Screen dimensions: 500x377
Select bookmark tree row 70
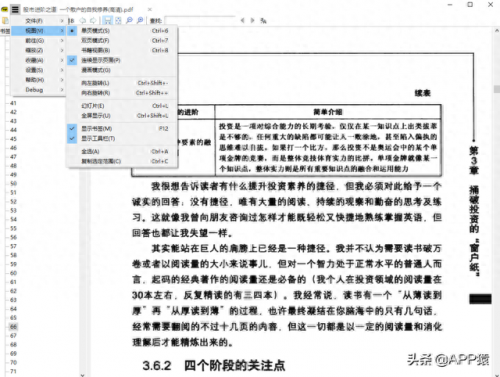(x=13, y=362)
